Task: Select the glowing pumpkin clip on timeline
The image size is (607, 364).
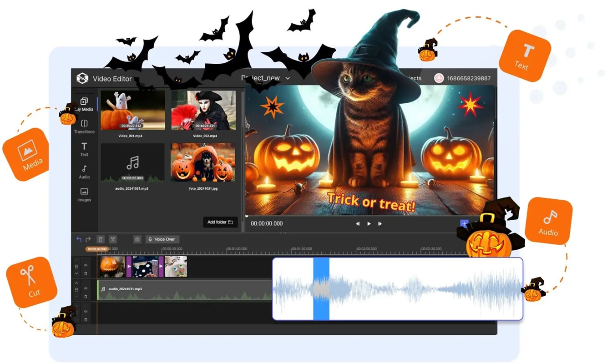Action: pos(112,267)
